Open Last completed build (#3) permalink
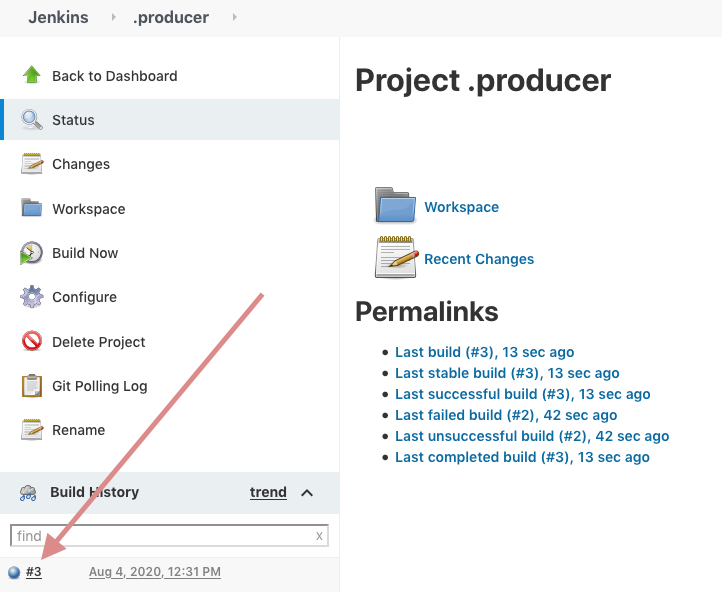722x592 pixels. tap(522, 457)
